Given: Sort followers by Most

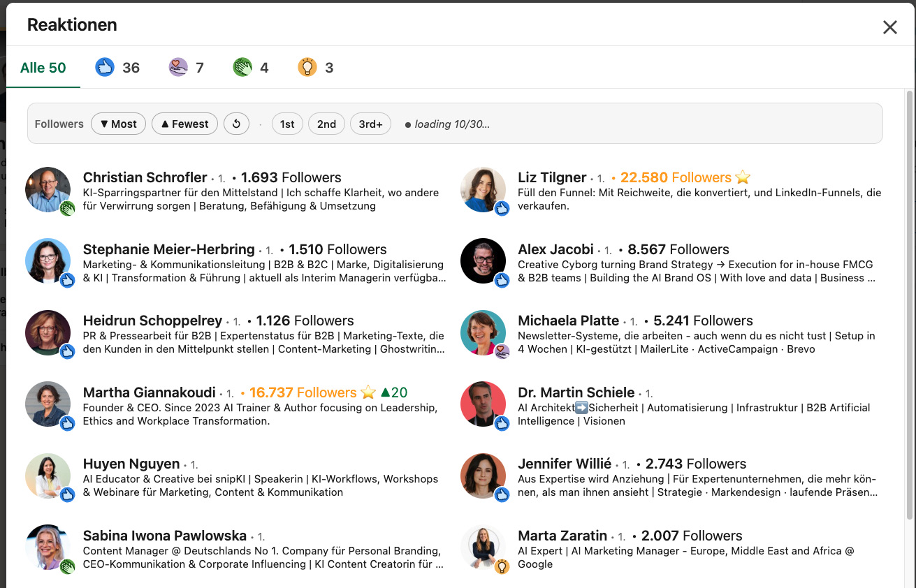Looking at the screenshot, I should pyautogui.click(x=118, y=124).
